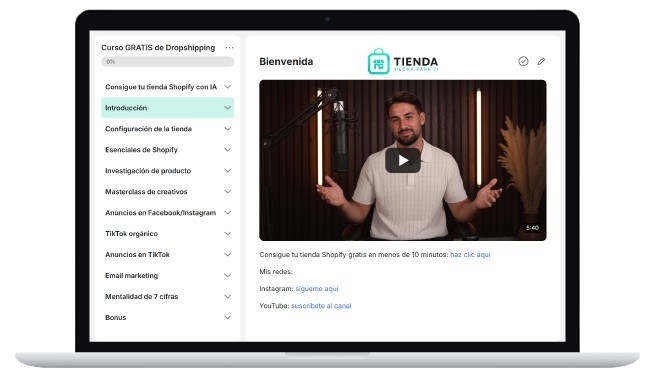Expand chevron next to Masterclass de creativos
This screenshot has width=655, height=381.
(228, 191)
